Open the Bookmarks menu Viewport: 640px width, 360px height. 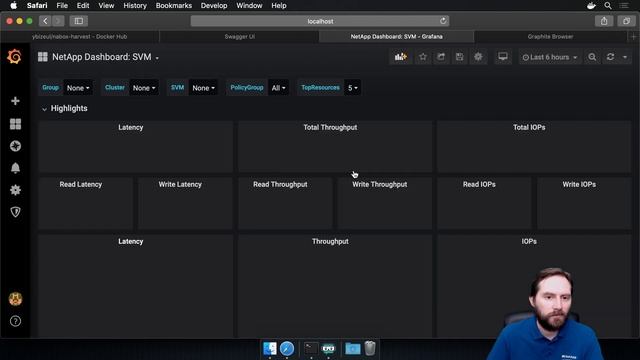click(x=173, y=6)
